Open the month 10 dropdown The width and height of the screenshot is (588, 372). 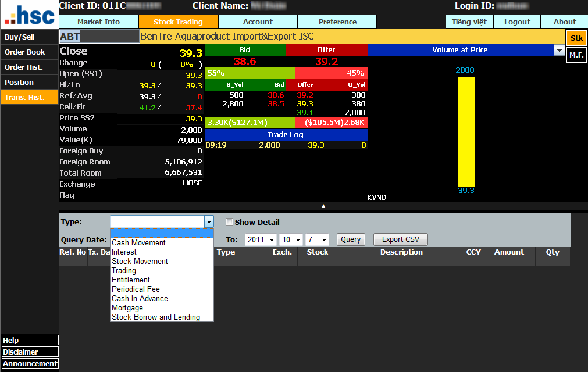click(291, 239)
